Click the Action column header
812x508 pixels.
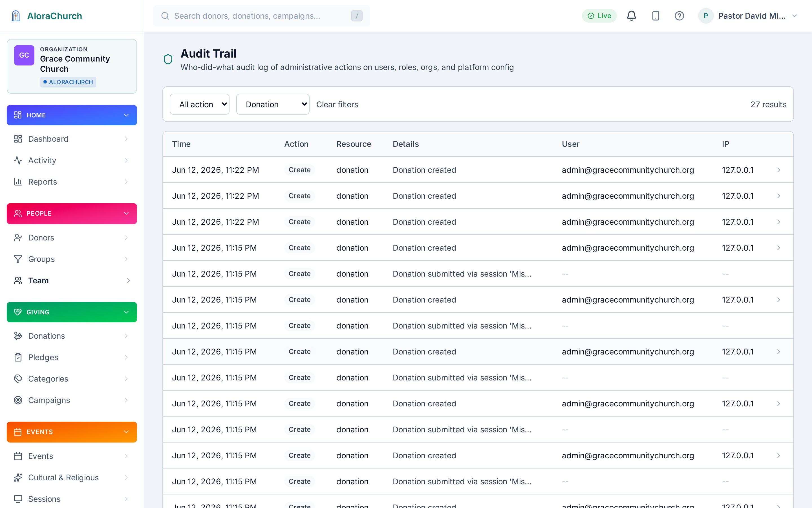click(296, 144)
